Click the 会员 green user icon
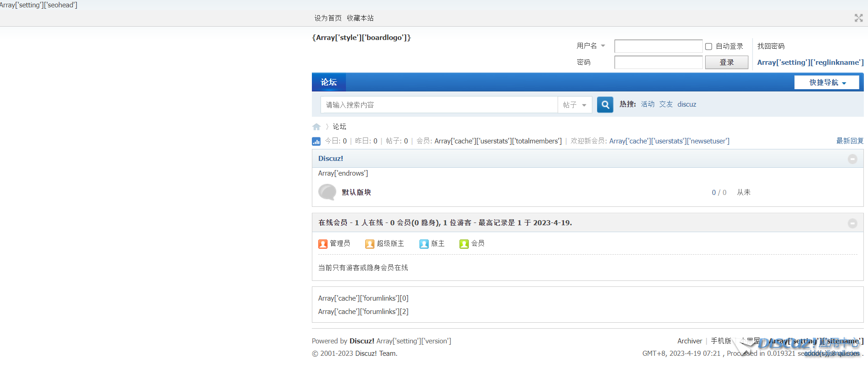Screen dimensions: 868x365 [x=464, y=244]
